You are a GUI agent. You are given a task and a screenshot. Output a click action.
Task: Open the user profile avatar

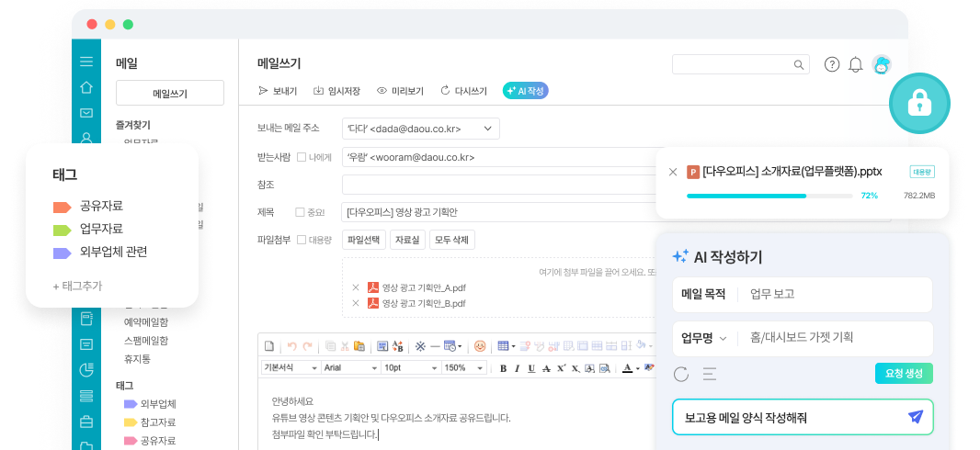coord(882,64)
